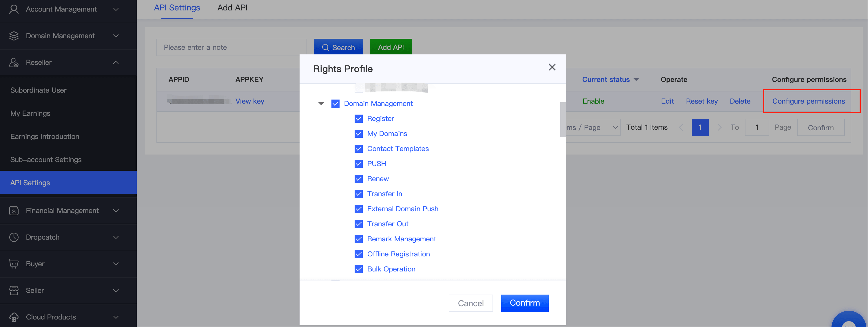Cancel the Rights Profile dialog
868x327 pixels.
471,303
